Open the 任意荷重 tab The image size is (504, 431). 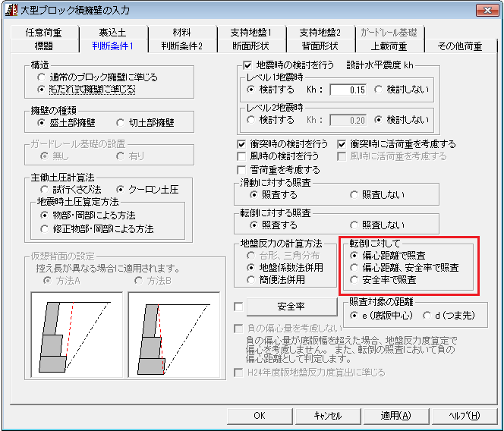coord(44,32)
